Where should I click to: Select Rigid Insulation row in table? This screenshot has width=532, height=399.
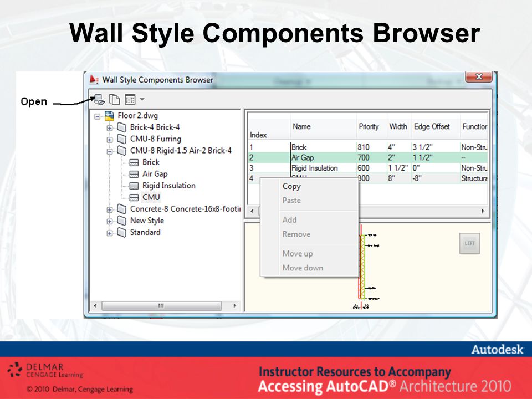pos(368,168)
